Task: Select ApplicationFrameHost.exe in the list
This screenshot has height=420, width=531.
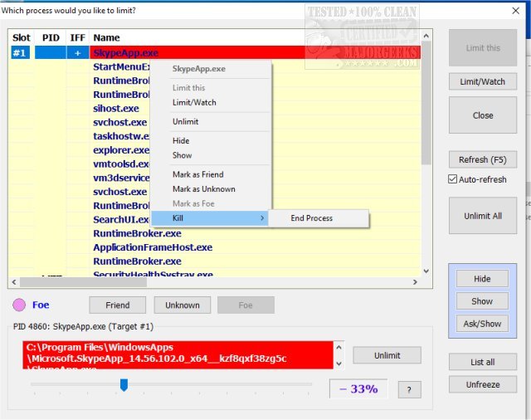Action: click(x=153, y=247)
